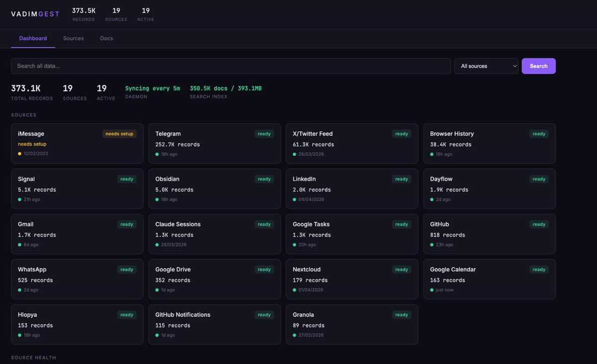
Task: Open the Hlopya source card
Action: tap(77, 325)
